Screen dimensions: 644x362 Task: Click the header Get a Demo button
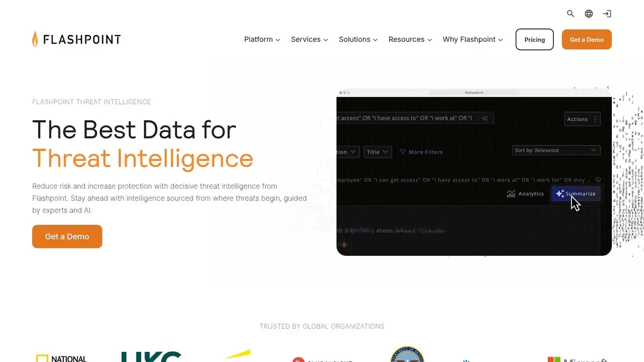587,39
